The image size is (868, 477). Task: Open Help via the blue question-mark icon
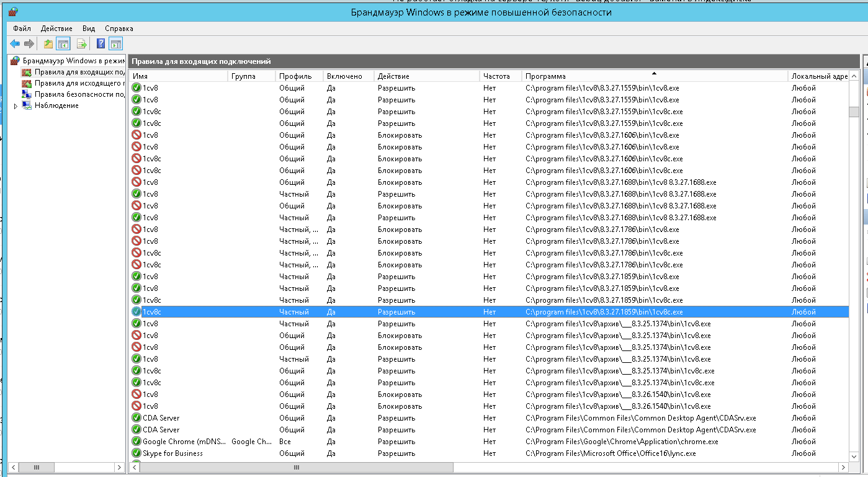point(101,43)
